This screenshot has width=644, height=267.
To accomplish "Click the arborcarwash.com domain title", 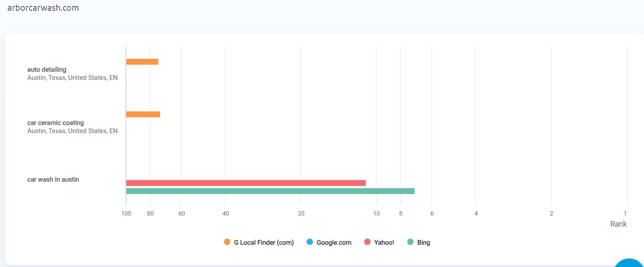I will tap(43, 8).
